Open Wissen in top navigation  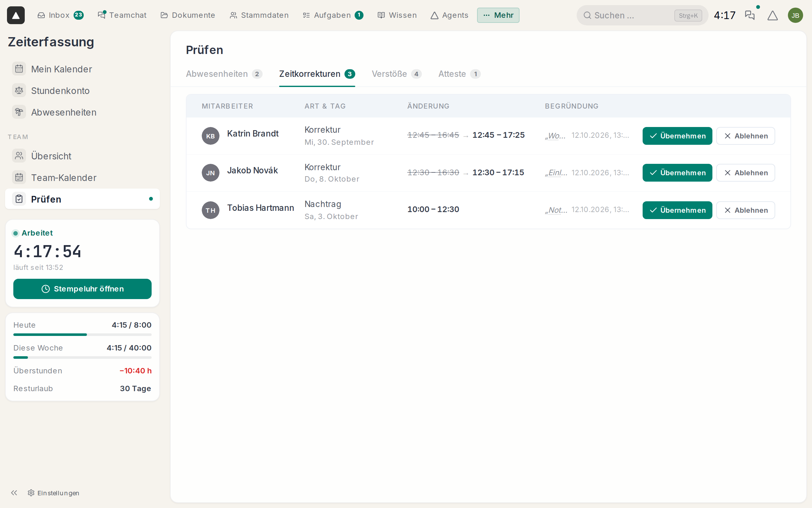397,15
